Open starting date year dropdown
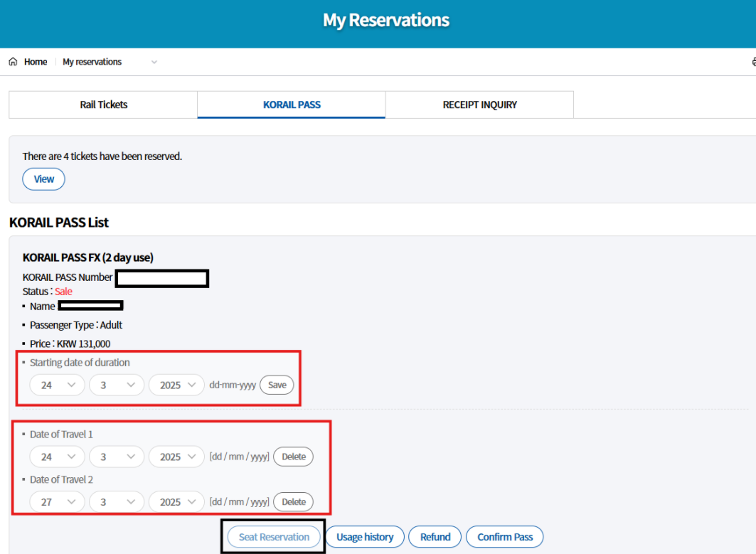This screenshot has width=756, height=554. pyautogui.click(x=176, y=385)
